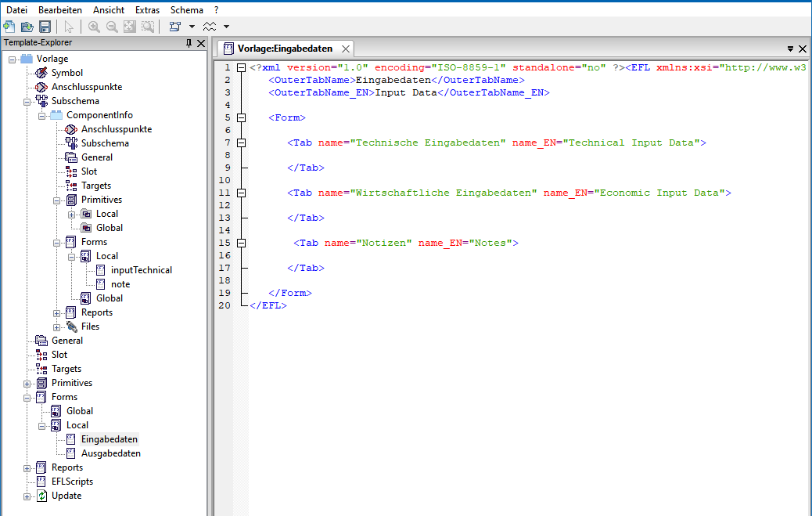Pin the Template-Explorer panel
The width and height of the screenshot is (812, 516).
pyautogui.click(x=189, y=43)
